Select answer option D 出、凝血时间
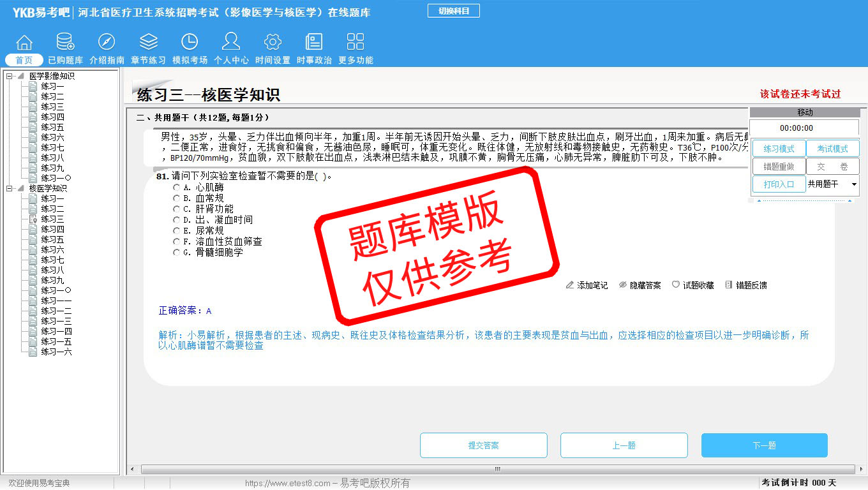Screen dimensions: 868x490 coord(177,220)
